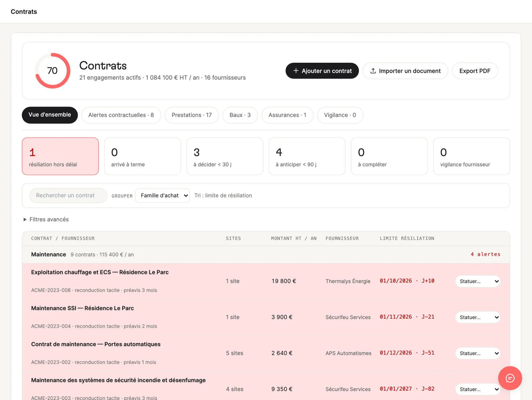Click the MONTANT HT / AN column header

pyautogui.click(x=294, y=238)
